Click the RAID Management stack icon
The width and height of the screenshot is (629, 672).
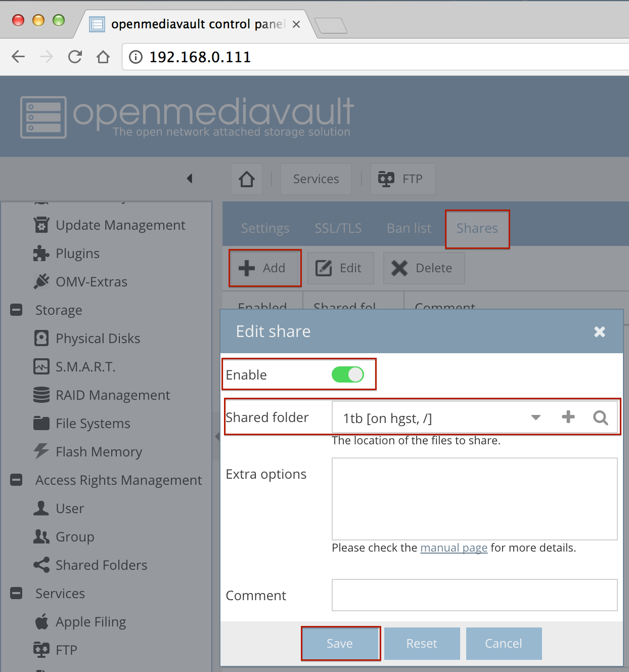(41, 395)
